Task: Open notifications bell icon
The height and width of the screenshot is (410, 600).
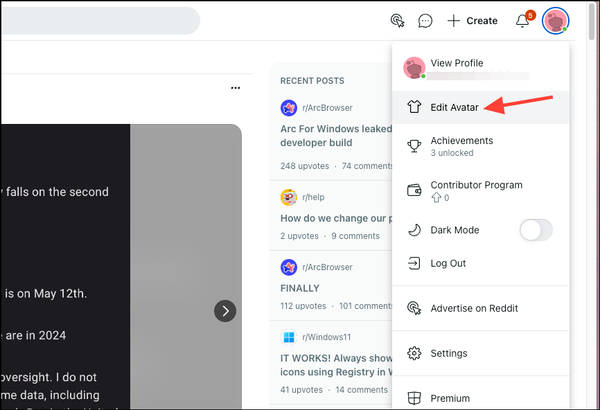Action: (522, 20)
